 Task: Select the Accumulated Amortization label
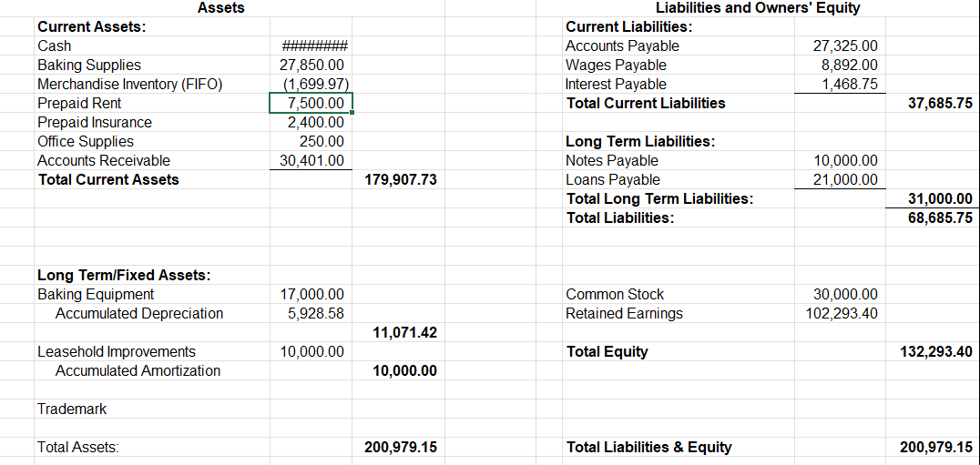pos(138,370)
